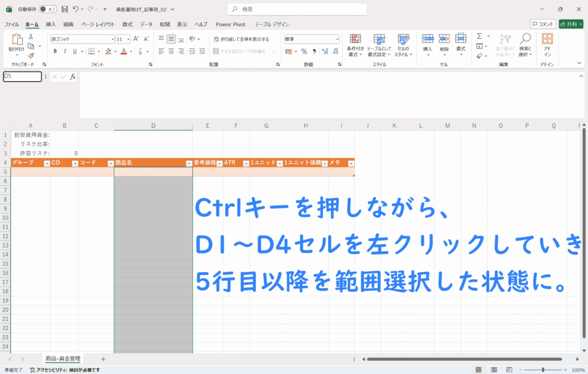The image size is (588, 374).
Task: Click the コメント comments button
Action: pos(543,24)
